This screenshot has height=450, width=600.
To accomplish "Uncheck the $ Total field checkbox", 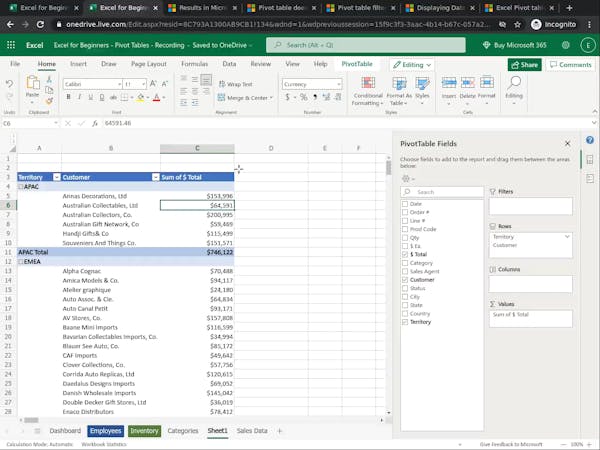I will (x=405, y=254).
